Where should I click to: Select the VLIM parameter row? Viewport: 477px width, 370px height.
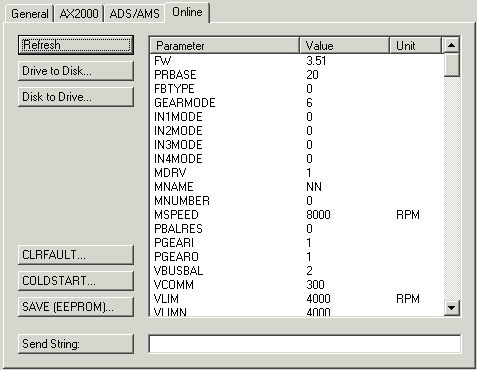coord(297,299)
